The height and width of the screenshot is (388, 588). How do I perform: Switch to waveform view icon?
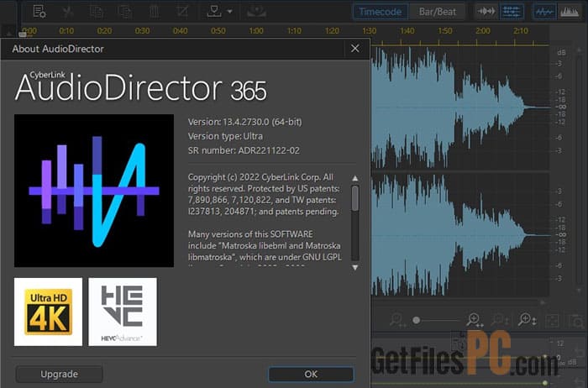[x=543, y=12]
